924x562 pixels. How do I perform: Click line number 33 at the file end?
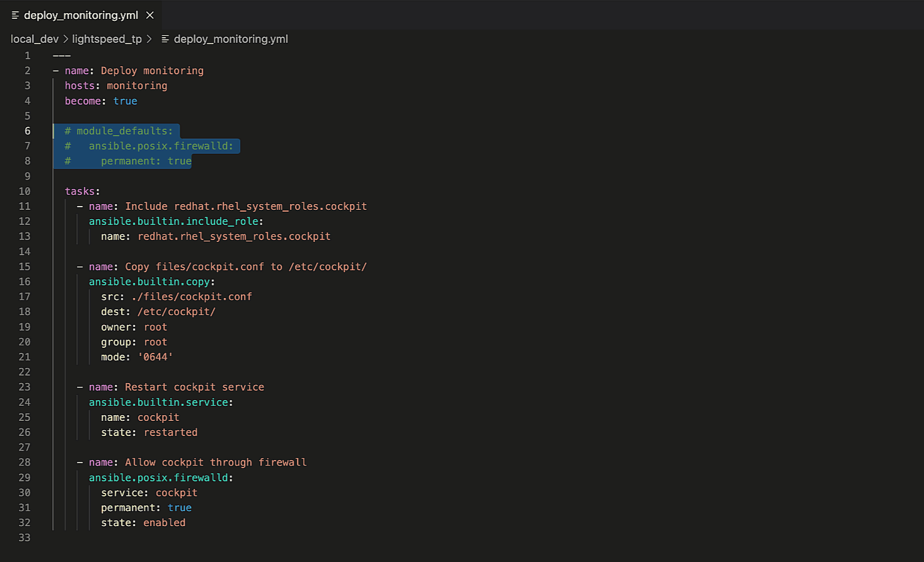25,538
